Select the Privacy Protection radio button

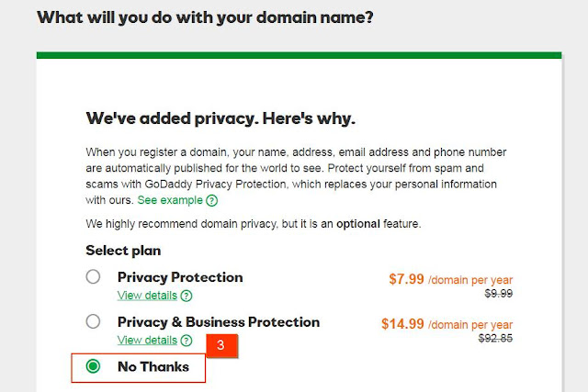(93, 277)
